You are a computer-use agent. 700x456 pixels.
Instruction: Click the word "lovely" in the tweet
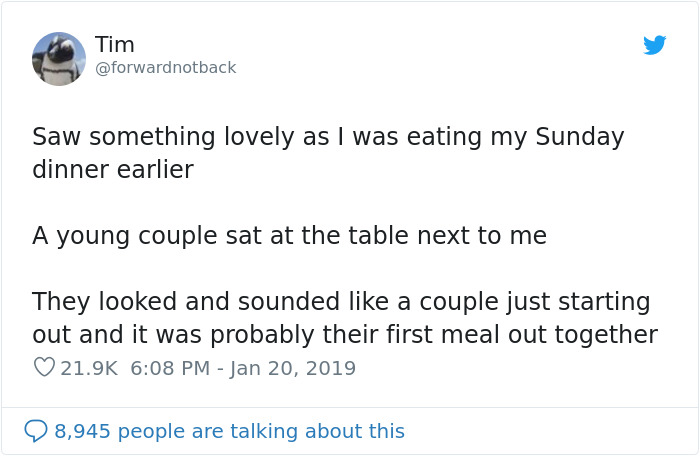[x=249, y=137]
